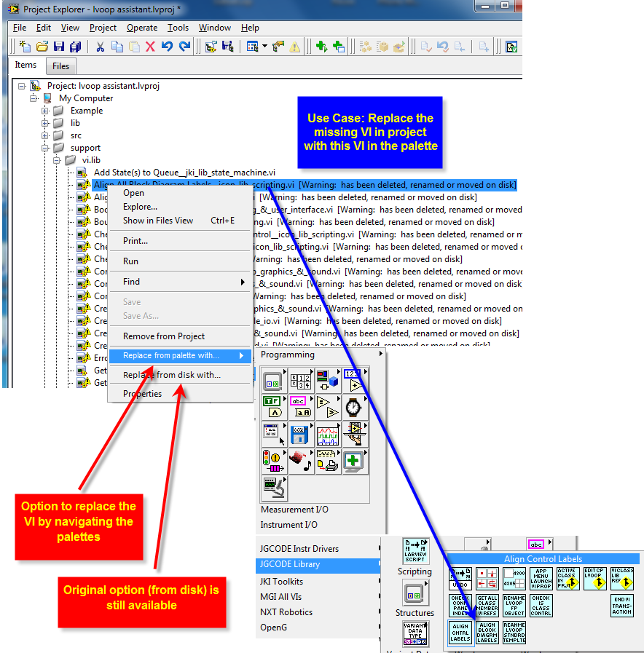Viewport: 644px width, 653px height.
Task: Select the Boolean TF palette icon
Action: coord(272,407)
